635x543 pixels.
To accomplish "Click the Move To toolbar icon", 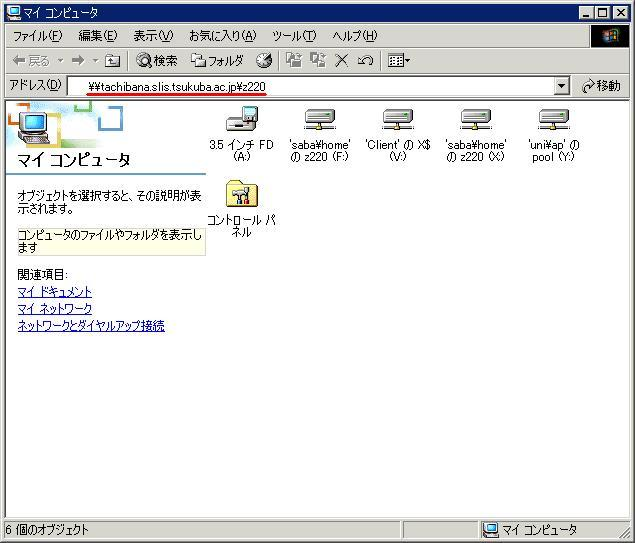I will click(294, 60).
